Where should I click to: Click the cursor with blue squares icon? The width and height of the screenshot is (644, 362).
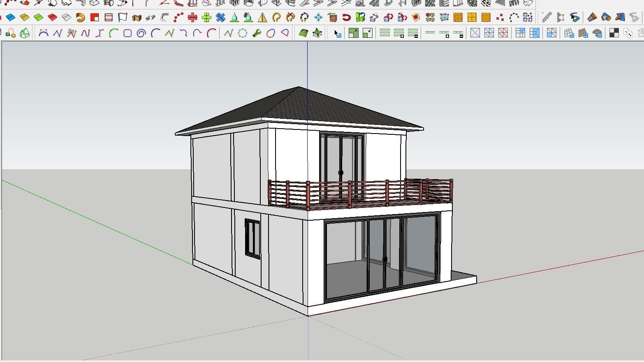pyautogui.click(x=337, y=33)
